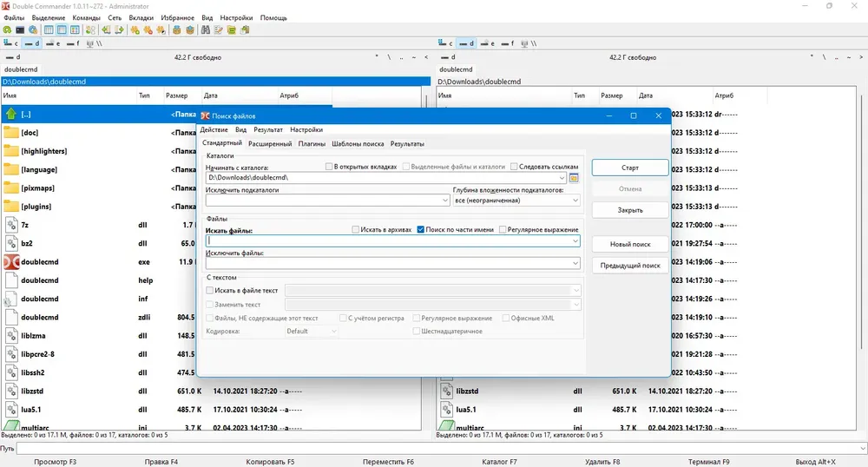Select drive e in left panel
868x467 pixels.
(53, 43)
